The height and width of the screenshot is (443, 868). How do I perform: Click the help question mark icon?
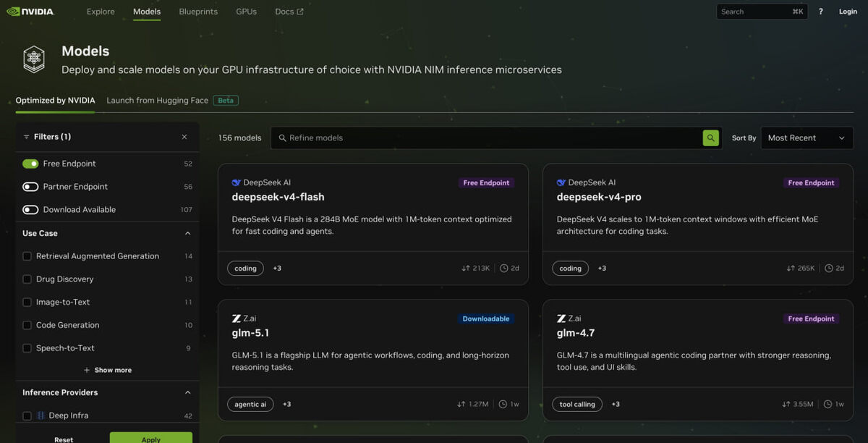[820, 12]
